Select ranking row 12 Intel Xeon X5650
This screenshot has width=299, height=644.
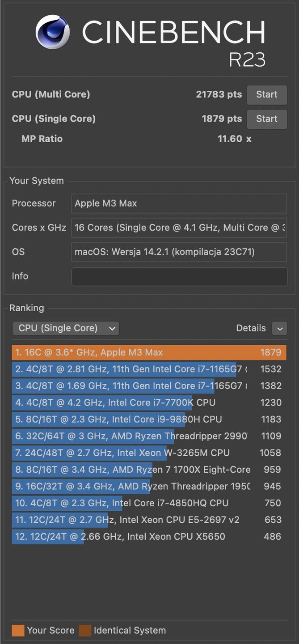click(x=149, y=536)
